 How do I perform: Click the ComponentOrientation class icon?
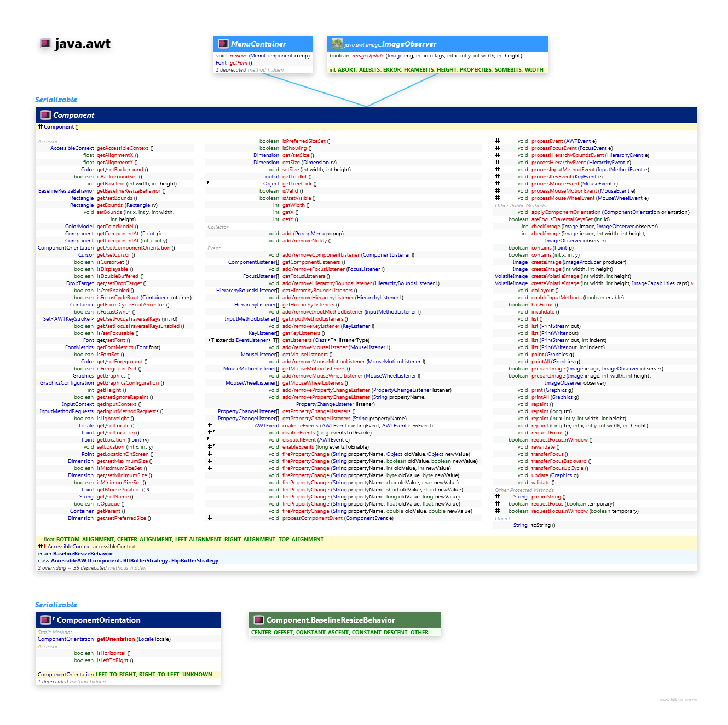45,620
